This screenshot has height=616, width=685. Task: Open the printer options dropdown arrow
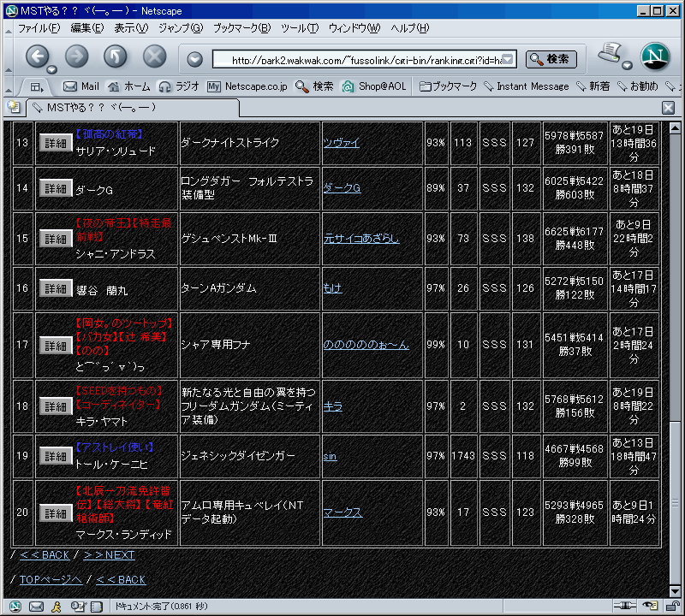click(x=628, y=66)
